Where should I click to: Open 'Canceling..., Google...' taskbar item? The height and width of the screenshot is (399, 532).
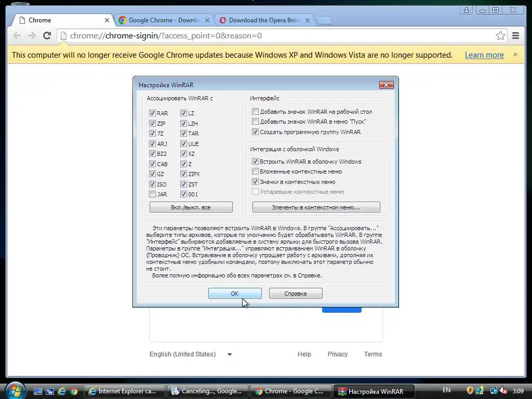tap(208, 391)
